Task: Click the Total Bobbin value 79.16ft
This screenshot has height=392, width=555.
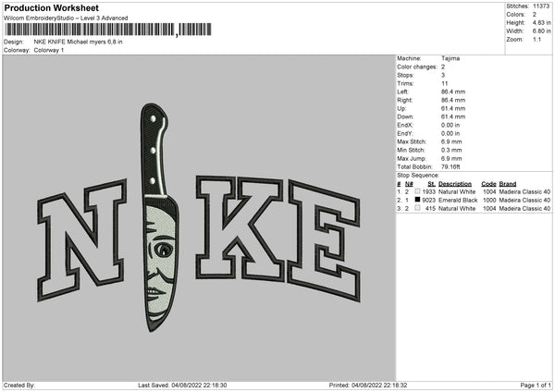Action: [450, 167]
